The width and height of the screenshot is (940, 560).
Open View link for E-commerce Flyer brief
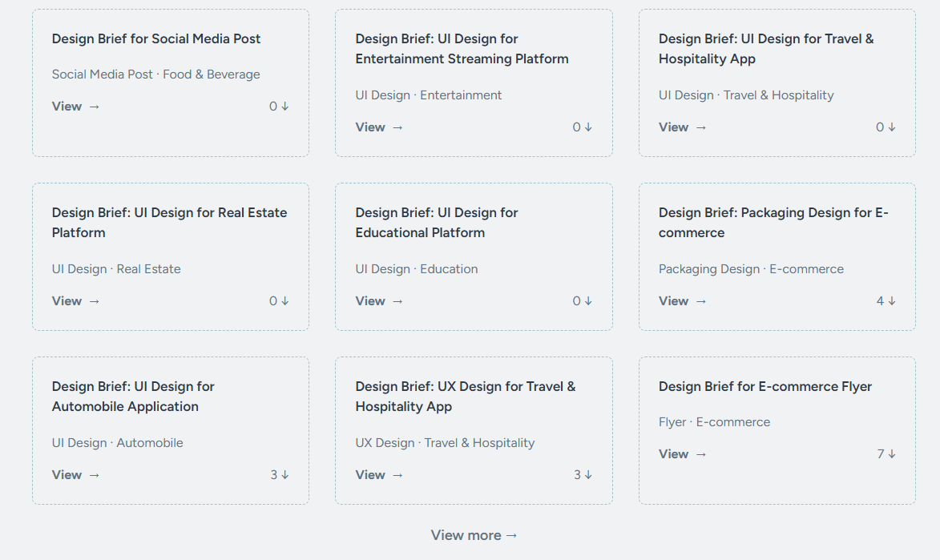click(683, 454)
